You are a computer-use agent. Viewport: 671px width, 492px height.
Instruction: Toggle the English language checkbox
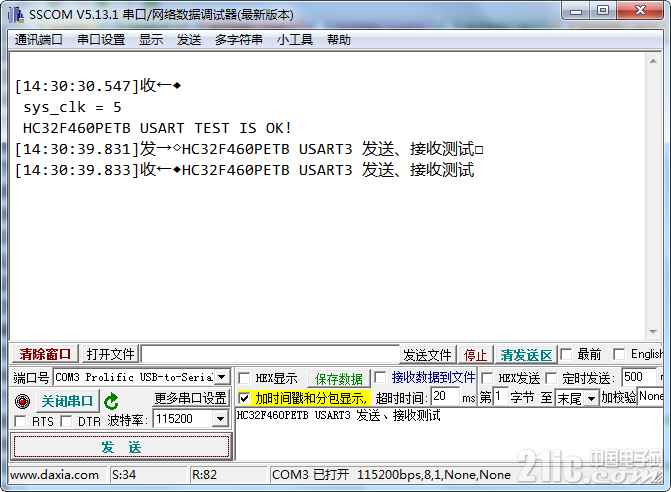[x=619, y=354]
